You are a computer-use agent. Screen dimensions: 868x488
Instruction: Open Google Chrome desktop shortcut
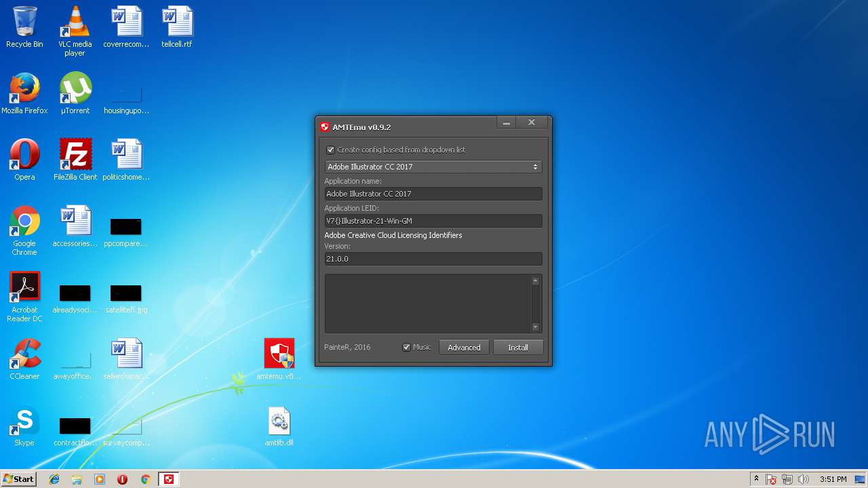pyautogui.click(x=24, y=231)
